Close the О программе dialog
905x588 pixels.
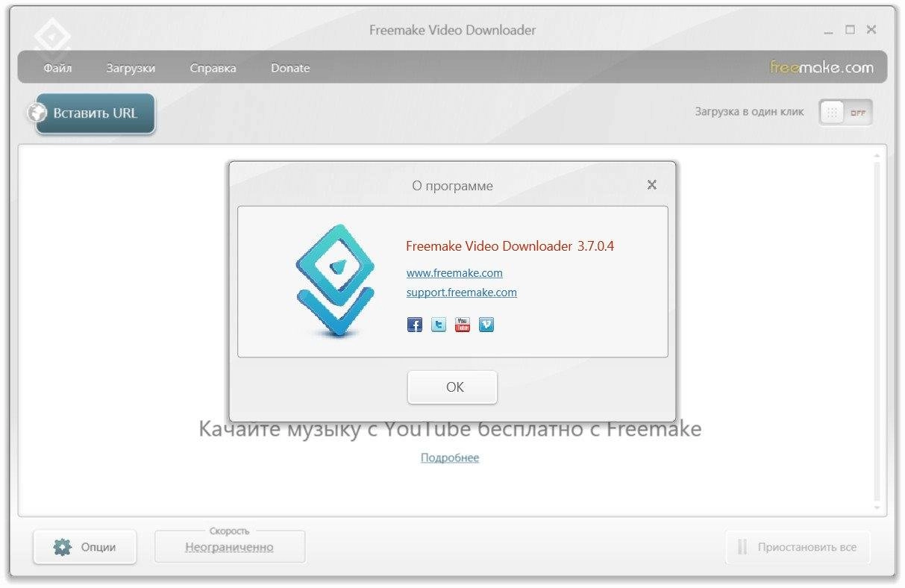652,185
